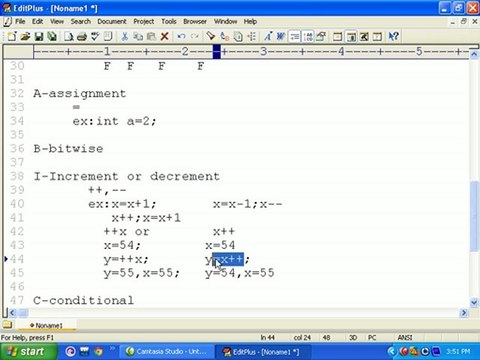Click the vertical scrollbar up arrow
The image size is (480, 360).
coord(474,54)
